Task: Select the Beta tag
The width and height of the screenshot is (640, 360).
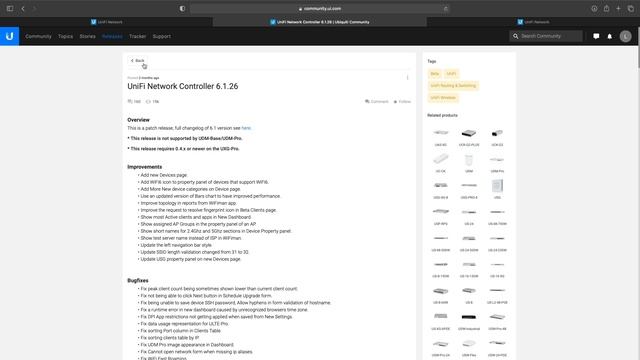Action: point(435,74)
